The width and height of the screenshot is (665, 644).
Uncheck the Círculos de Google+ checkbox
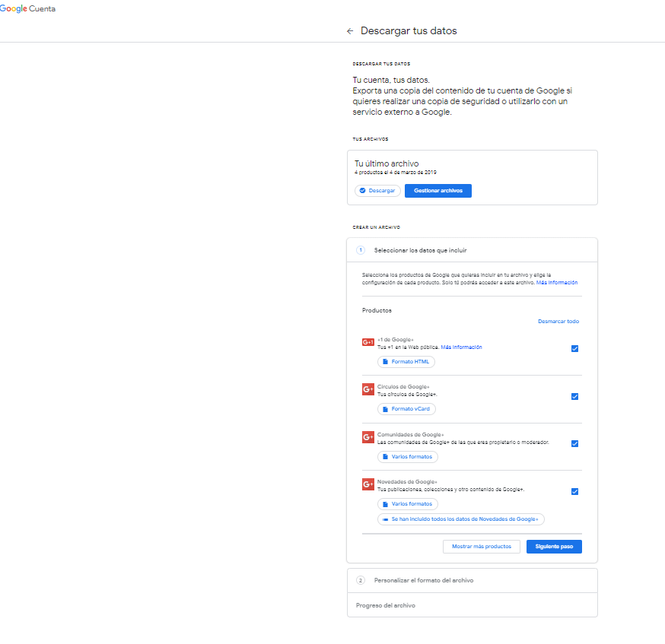pos(574,396)
